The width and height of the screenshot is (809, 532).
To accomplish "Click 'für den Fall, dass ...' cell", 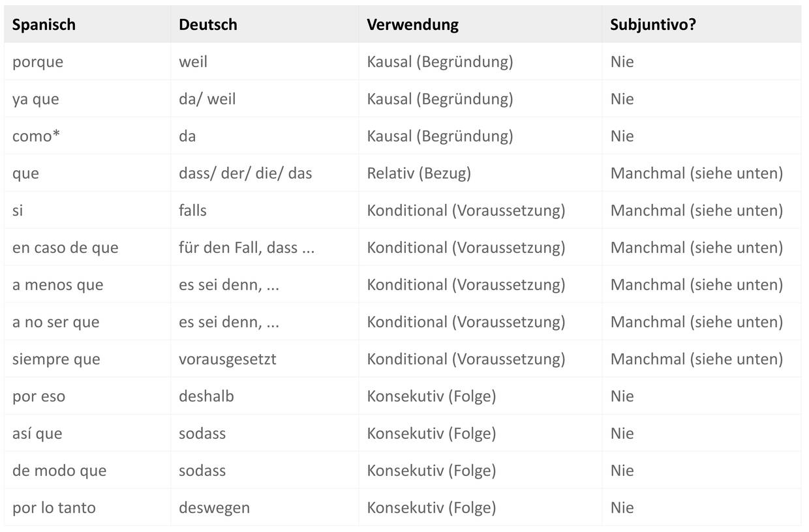I will point(247,248).
